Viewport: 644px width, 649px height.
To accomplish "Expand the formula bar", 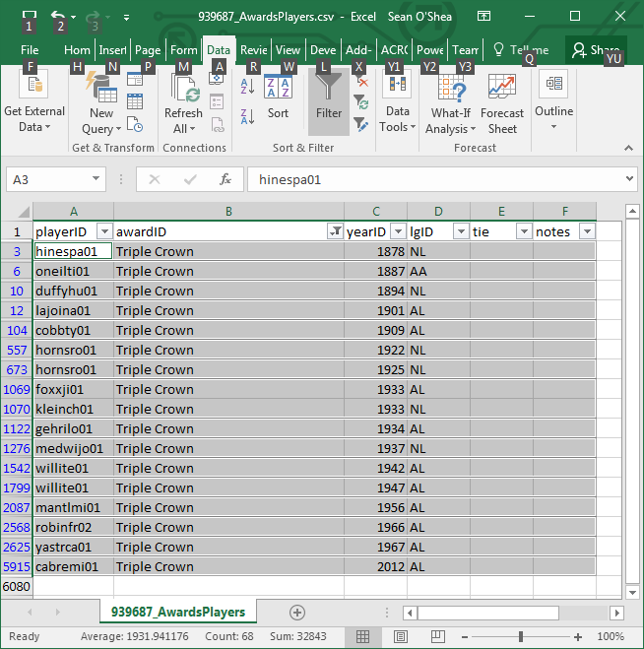I will click(x=629, y=179).
